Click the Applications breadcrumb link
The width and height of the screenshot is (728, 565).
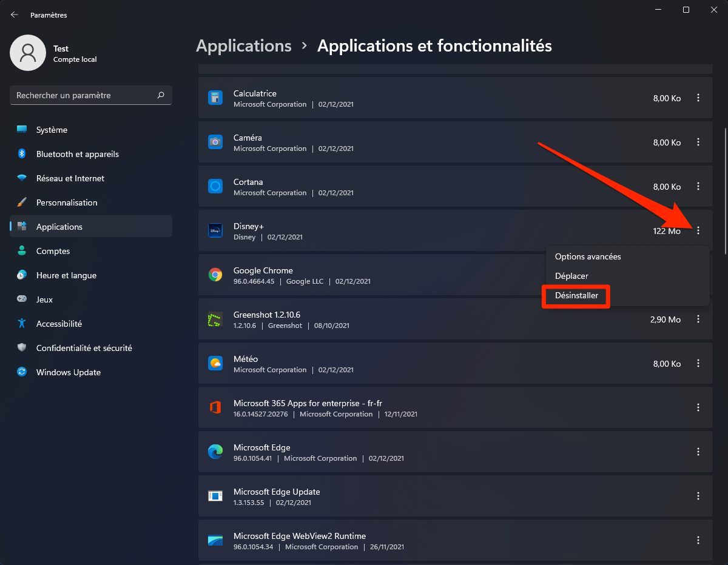point(244,46)
